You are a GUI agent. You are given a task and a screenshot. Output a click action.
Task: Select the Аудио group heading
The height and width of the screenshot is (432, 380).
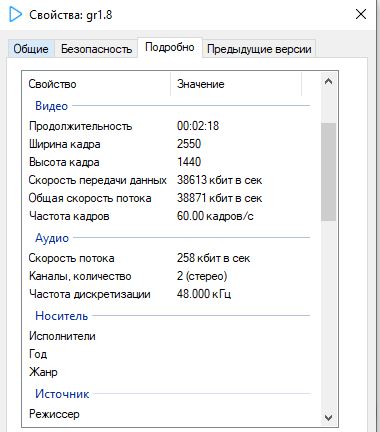click(x=52, y=238)
